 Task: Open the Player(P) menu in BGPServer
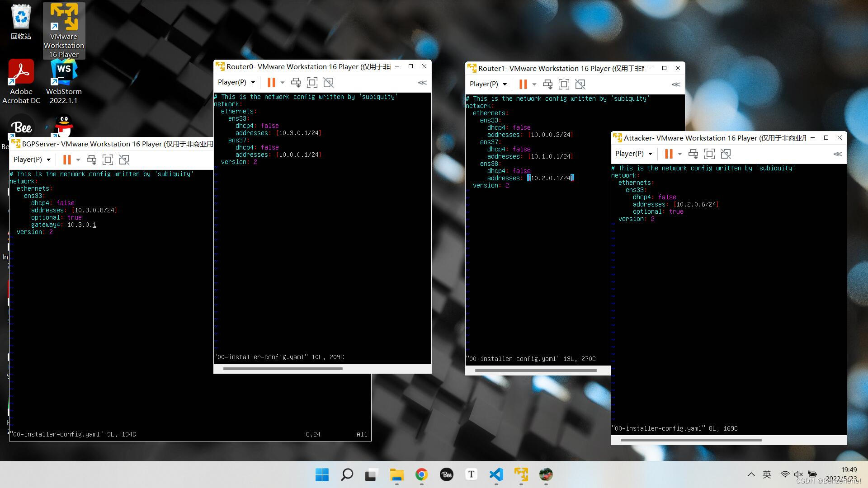(x=32, y=160)
